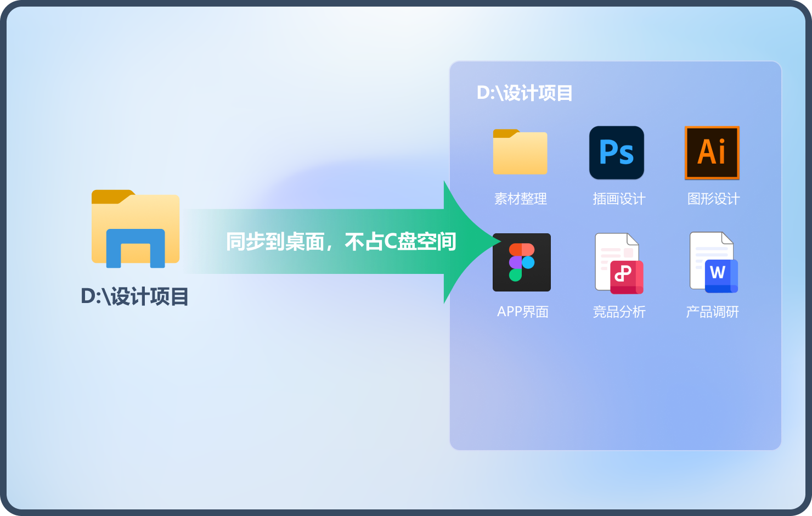Open the 竞品分析 presentation file icon
This screenshot has width=812, height=516.
click(x=618, y=262)
